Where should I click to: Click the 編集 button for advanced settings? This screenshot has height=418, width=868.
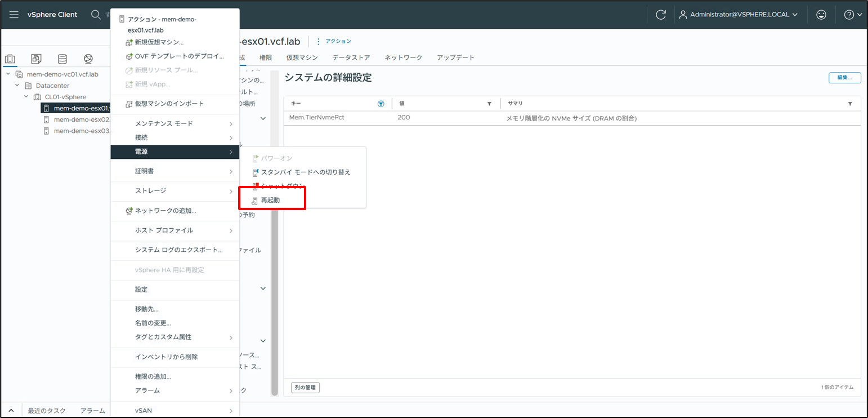[844, 78]
